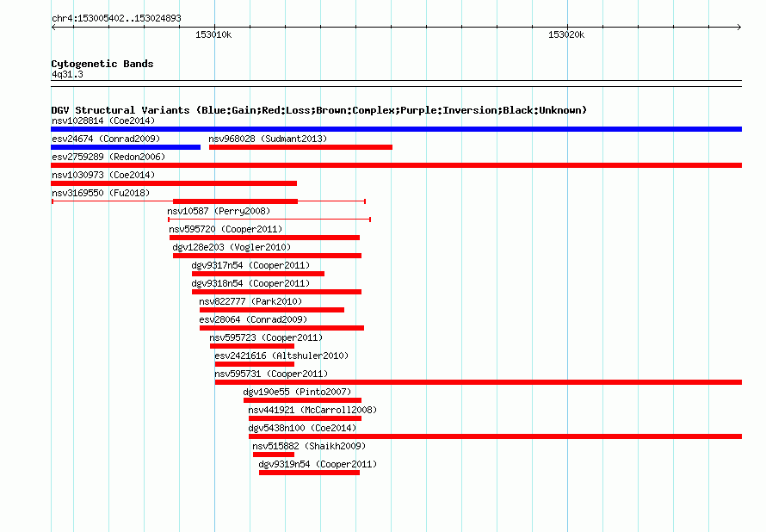Open dgv5438n100 (Coe2014) variant label
The width and height of the screenshot is (766, 532).
(302, 428)
